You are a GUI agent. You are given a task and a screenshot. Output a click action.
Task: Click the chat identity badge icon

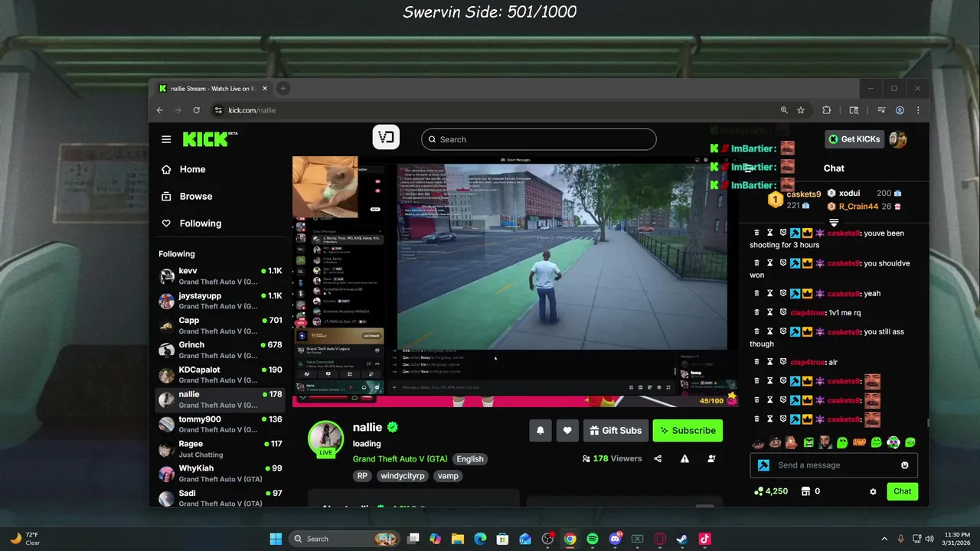click(x=763, y=465)
